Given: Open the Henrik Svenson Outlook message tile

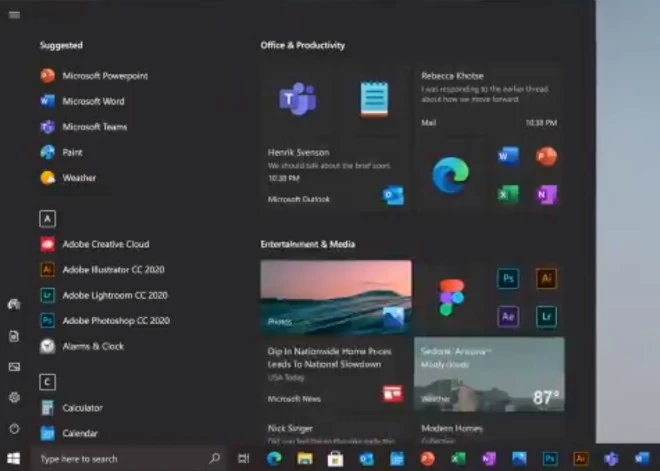Looking at the screenshot, I should point(336,175).
